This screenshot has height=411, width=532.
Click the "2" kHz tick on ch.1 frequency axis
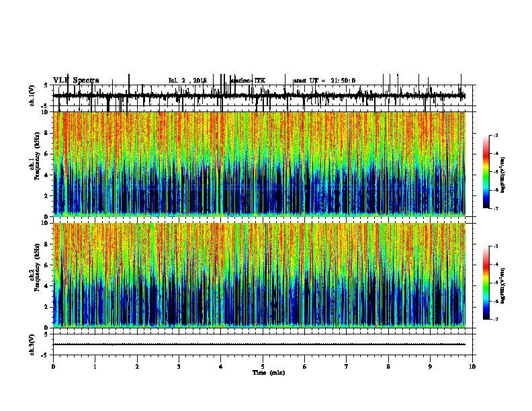pos(46,196)
